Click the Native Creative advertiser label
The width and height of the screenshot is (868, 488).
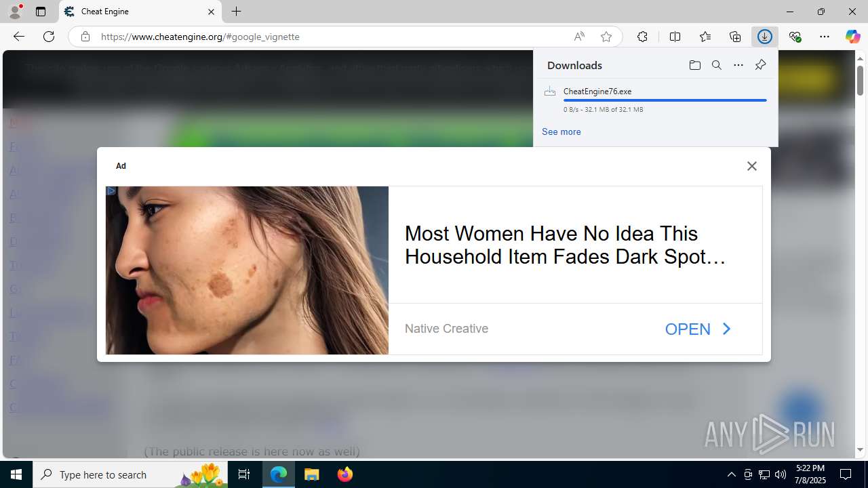pos(446,329)
